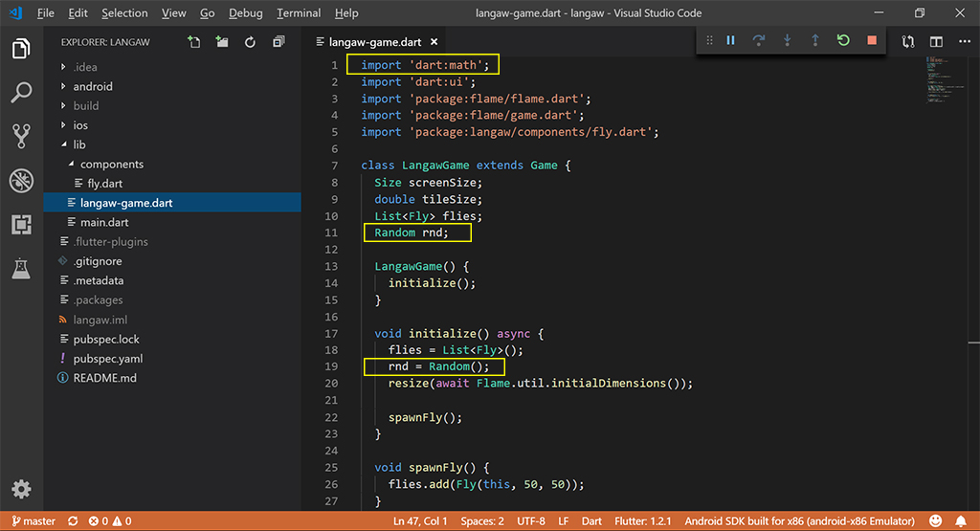
Task: Collapse all folders in Explorer
Action: point(278,42)
